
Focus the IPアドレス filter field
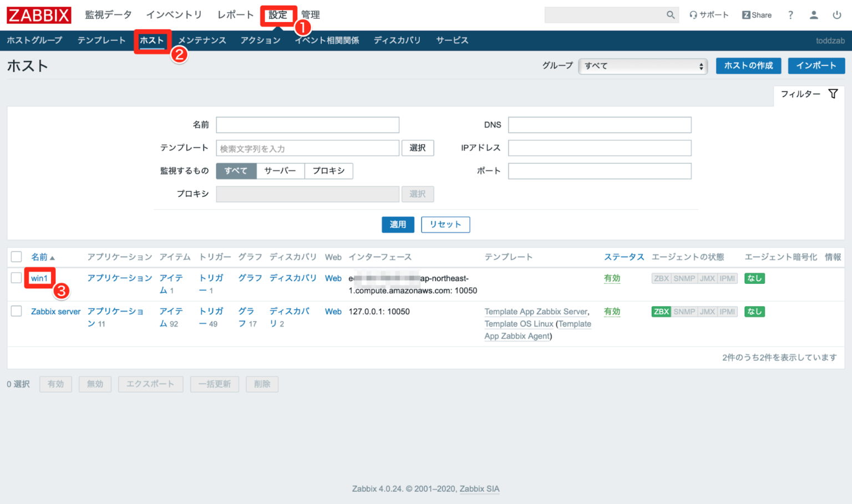[600, 148]
